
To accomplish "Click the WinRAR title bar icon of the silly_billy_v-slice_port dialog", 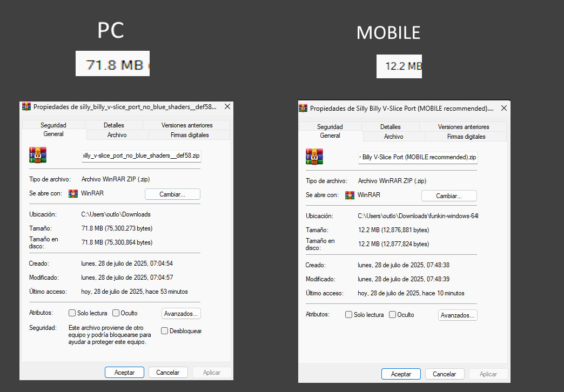I will 26,106.
